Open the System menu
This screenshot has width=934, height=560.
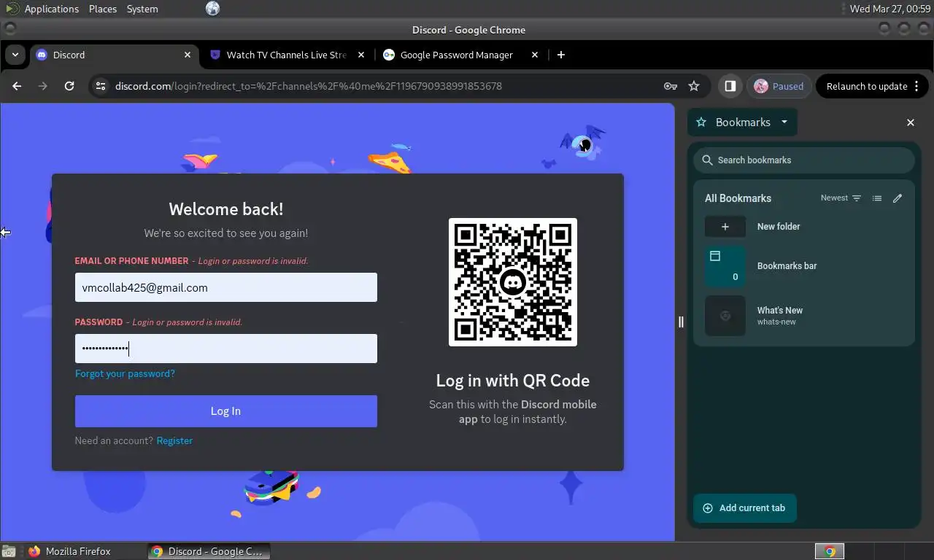coord(142,9)
